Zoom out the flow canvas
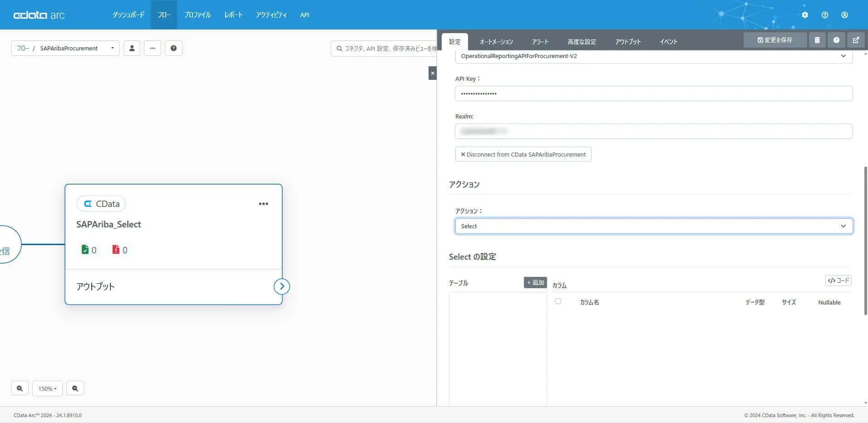 tap(75, 389)
